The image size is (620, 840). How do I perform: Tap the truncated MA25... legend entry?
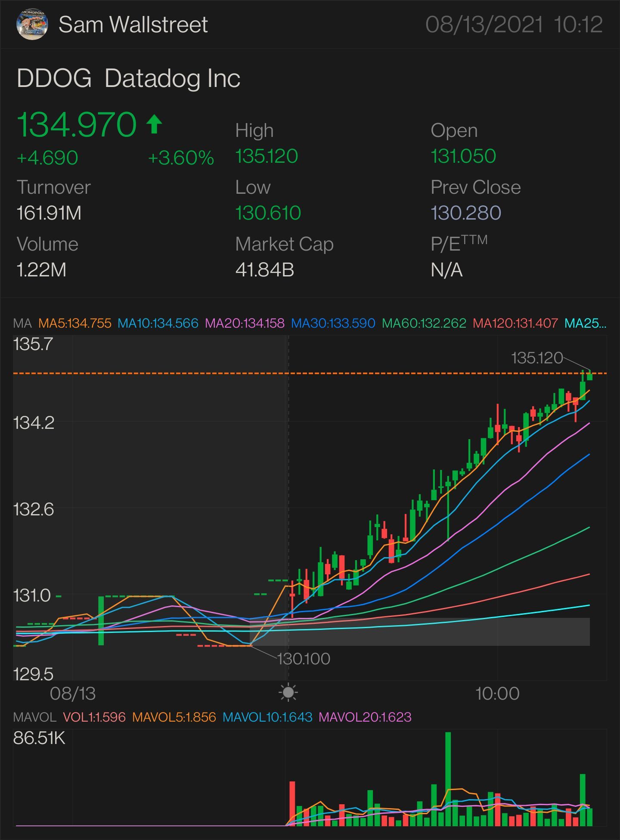click(585, 323)
